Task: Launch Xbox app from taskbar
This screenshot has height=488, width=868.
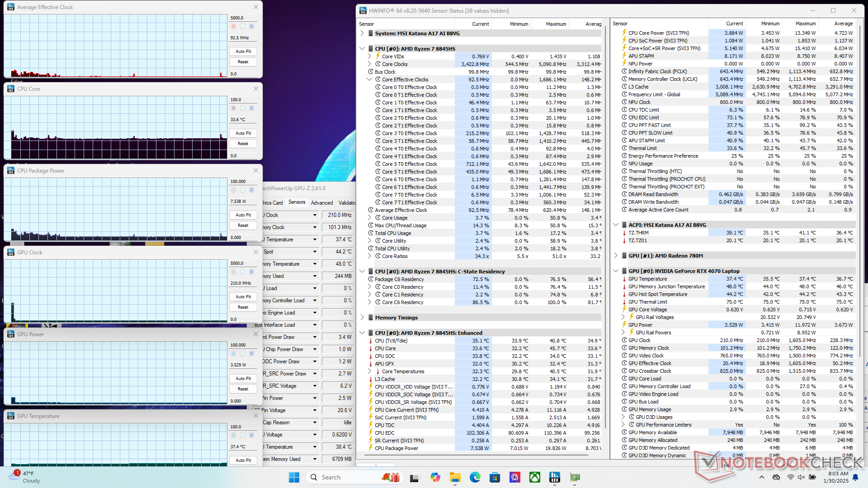Action: tap(535, 477)
